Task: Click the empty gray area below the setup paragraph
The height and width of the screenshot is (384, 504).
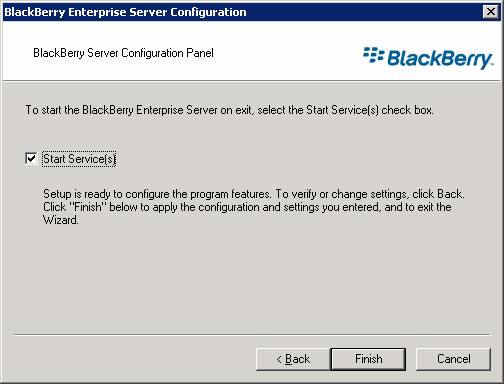Action: pos(252,280)
